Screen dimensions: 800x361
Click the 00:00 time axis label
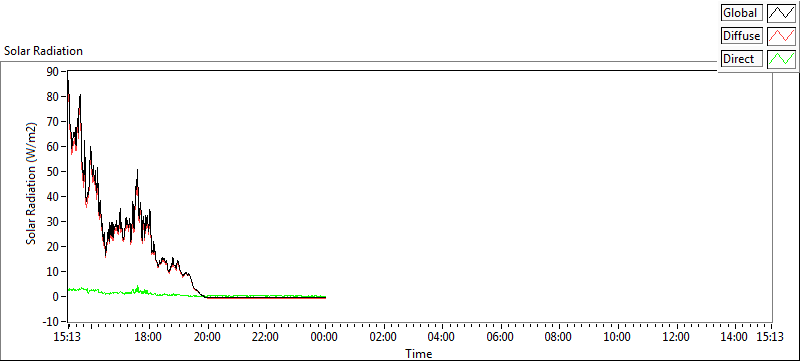[325, 337]
